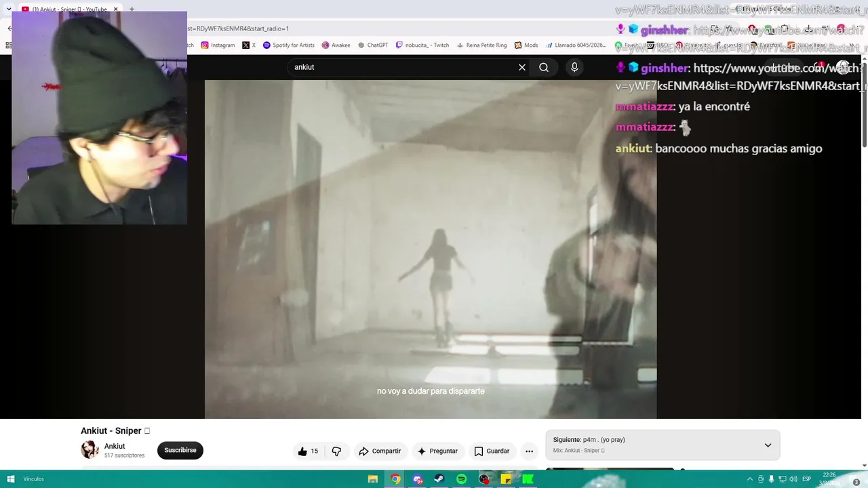The width and height of the screenshot is (868, 488).
Task: Open the Ankiut channel name link
Action: (x=115, y=446)
